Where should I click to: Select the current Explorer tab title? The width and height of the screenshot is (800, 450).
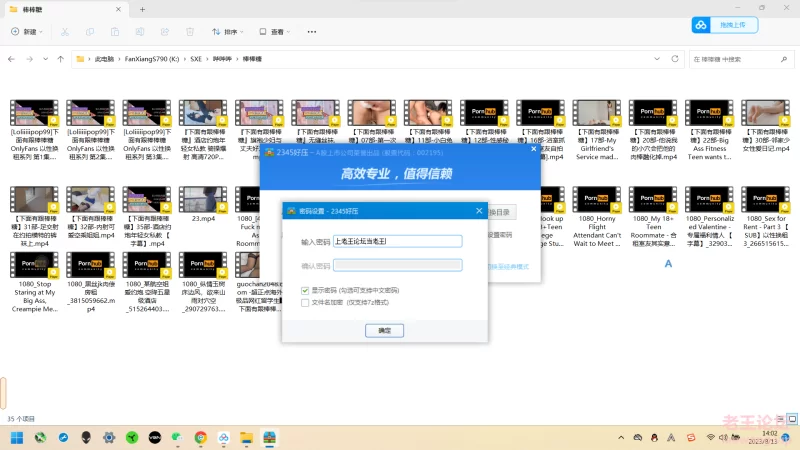click(33, 9)
